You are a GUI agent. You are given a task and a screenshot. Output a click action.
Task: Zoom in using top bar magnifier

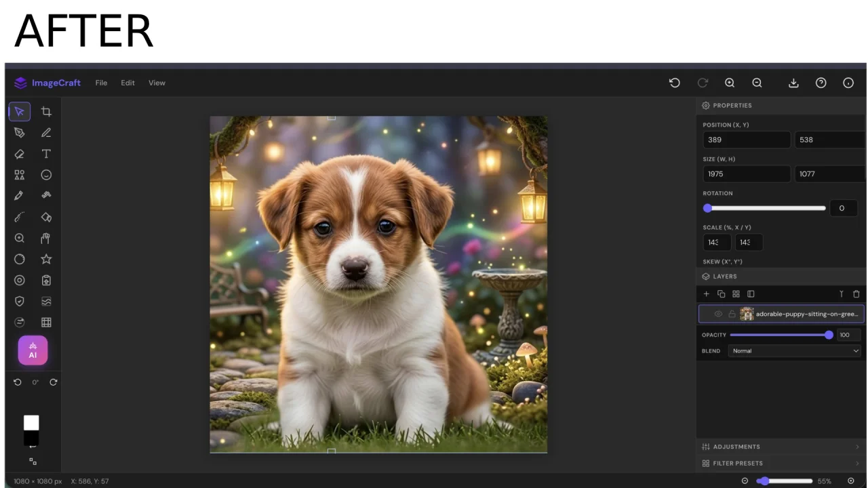[x=730, y=83]
